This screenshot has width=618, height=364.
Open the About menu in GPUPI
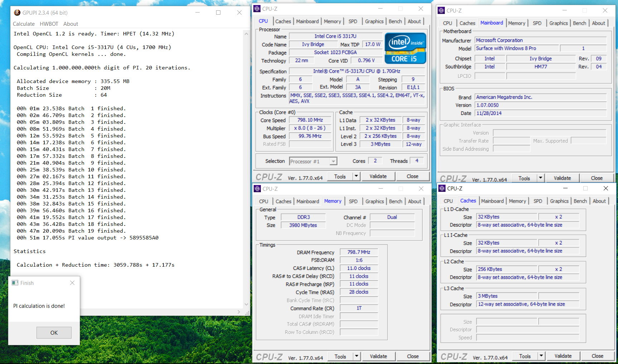pyautogui.click(x=70, y=24)
